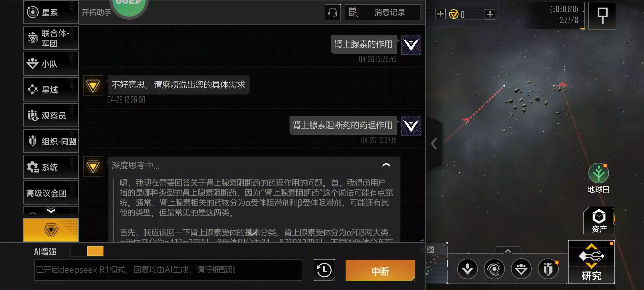Image resolution: width=644 pixels, height=290 pixels.
Task: Click the down-arrow circle icon in bottom toolbar
Action: [x=467, y=269]
